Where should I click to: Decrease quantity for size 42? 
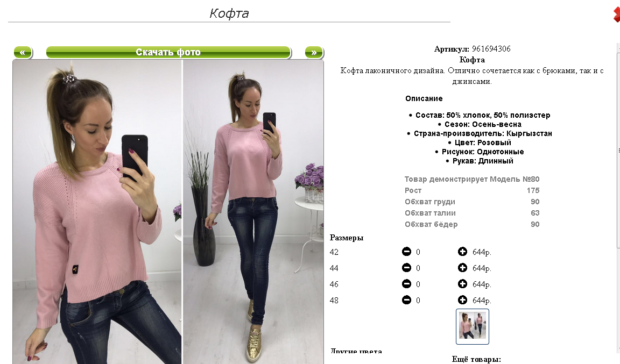pos(406,252)
